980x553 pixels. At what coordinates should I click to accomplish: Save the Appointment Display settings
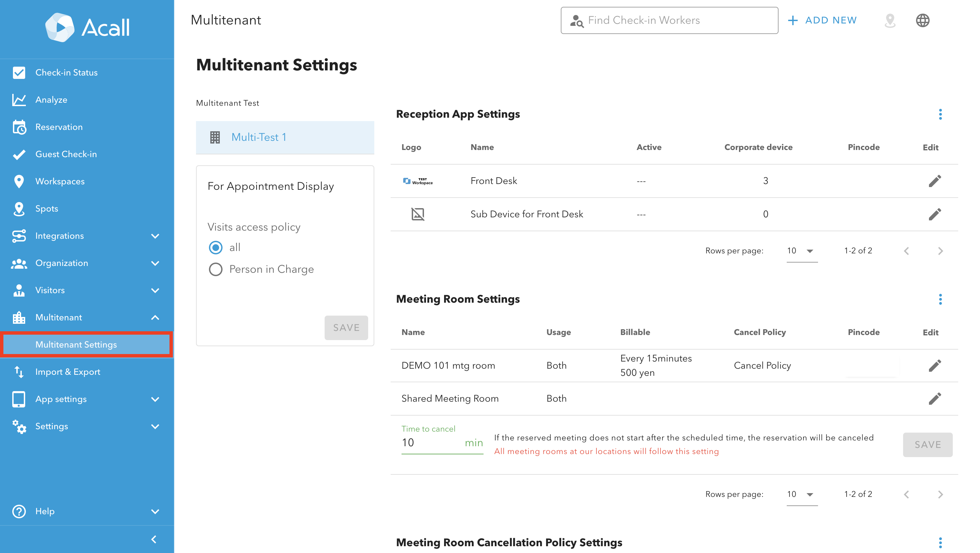point(346,328)
